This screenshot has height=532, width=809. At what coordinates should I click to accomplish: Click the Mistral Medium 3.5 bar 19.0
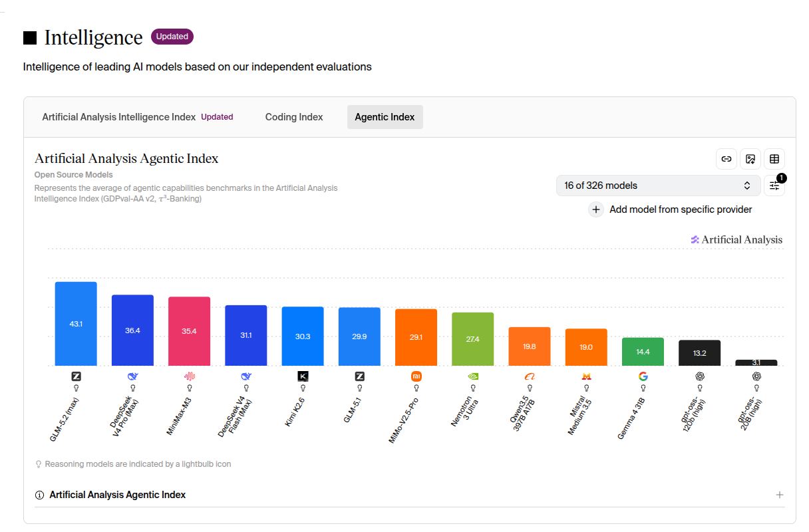coord(586,347)
